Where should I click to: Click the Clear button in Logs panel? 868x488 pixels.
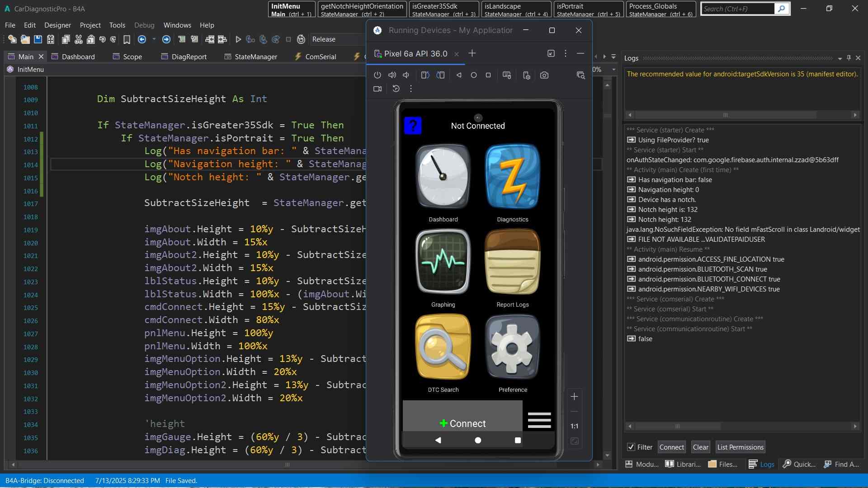coord(700,447)
